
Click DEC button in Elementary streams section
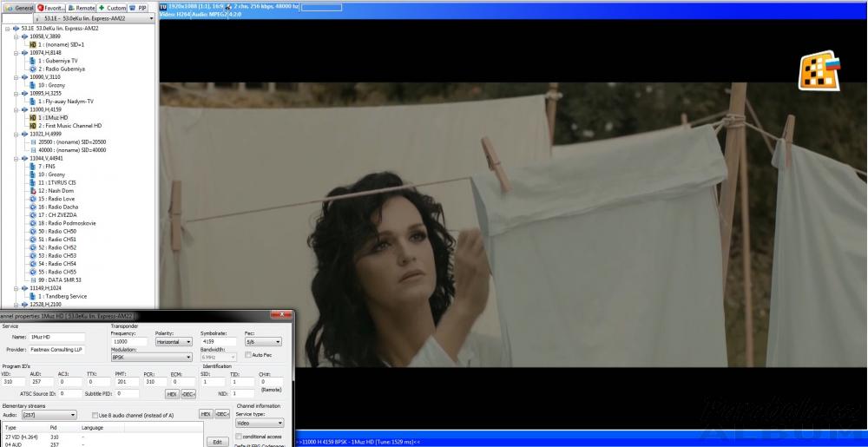222,414
